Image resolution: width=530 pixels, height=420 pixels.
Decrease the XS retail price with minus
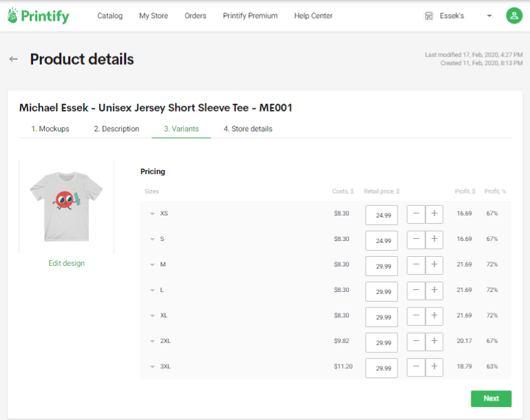click(x=416, y=214)
